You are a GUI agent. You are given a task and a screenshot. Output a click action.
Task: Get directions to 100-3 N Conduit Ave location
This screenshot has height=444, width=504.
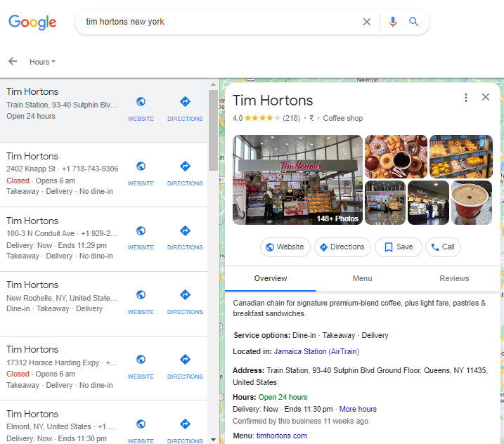[x=185, y=236]
